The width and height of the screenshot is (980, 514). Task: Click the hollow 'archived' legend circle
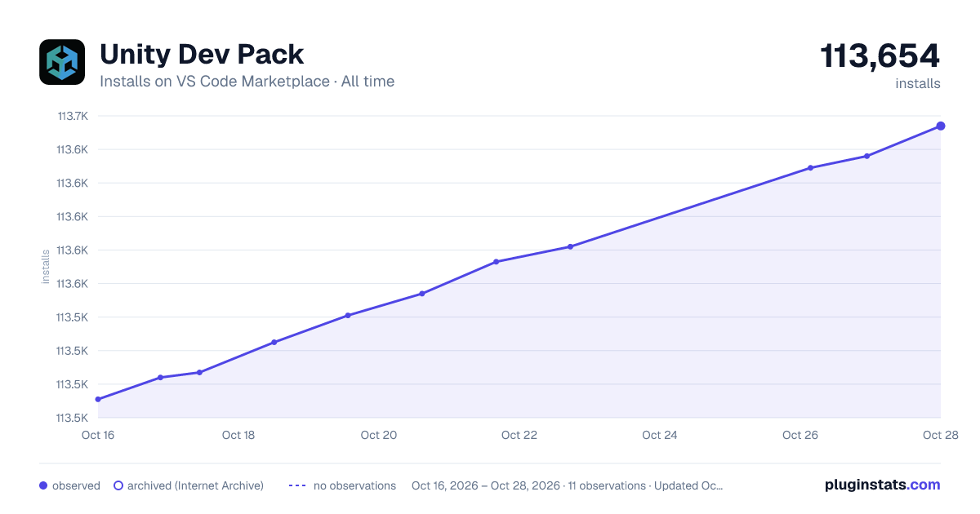point(118,485)
